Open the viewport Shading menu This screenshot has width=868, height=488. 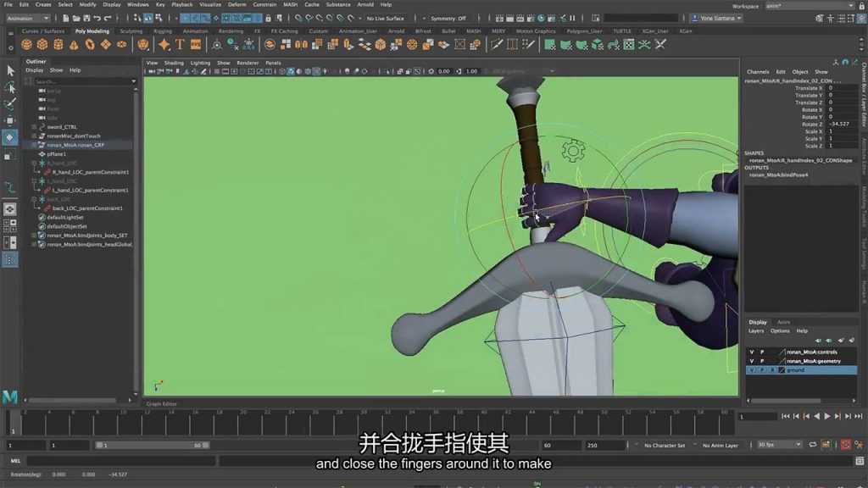[173, 63]
